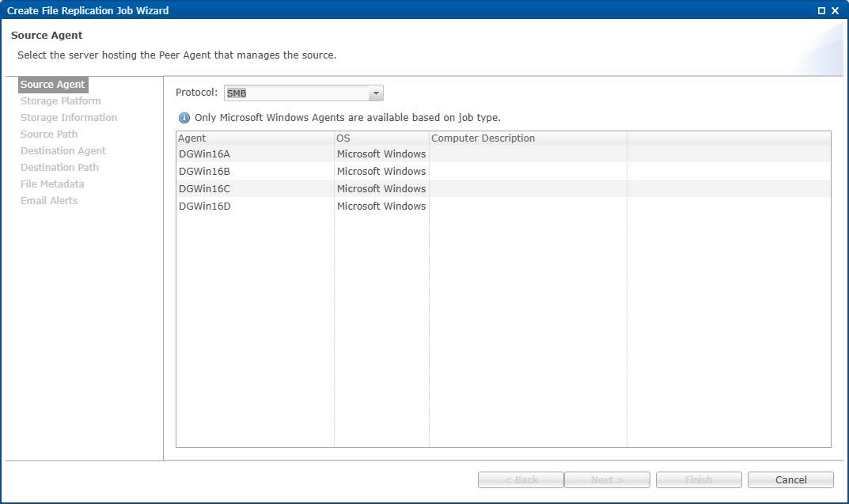Select agent DGWin16C
Viewport: 849px width, 504px height.
(204, 188)
